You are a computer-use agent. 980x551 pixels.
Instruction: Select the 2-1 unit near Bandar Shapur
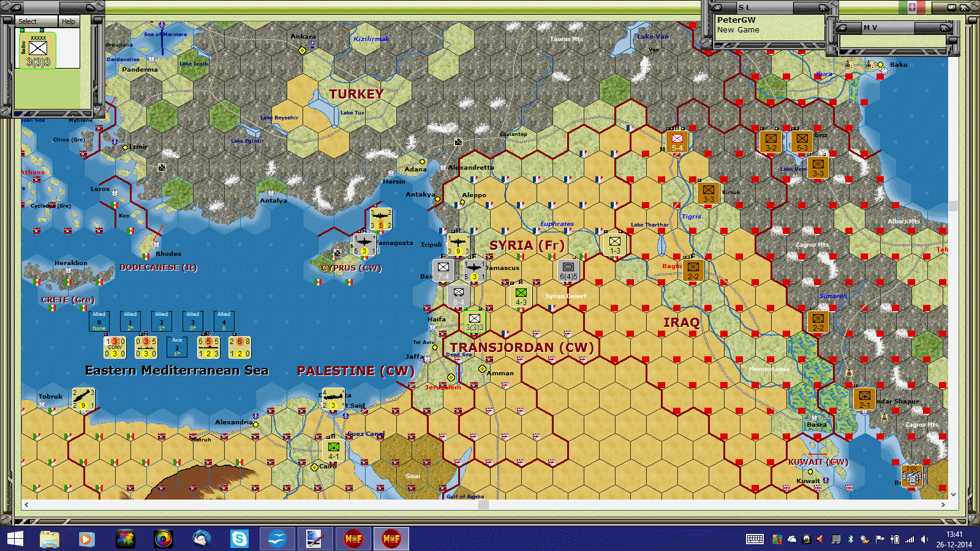coord(864,399)
